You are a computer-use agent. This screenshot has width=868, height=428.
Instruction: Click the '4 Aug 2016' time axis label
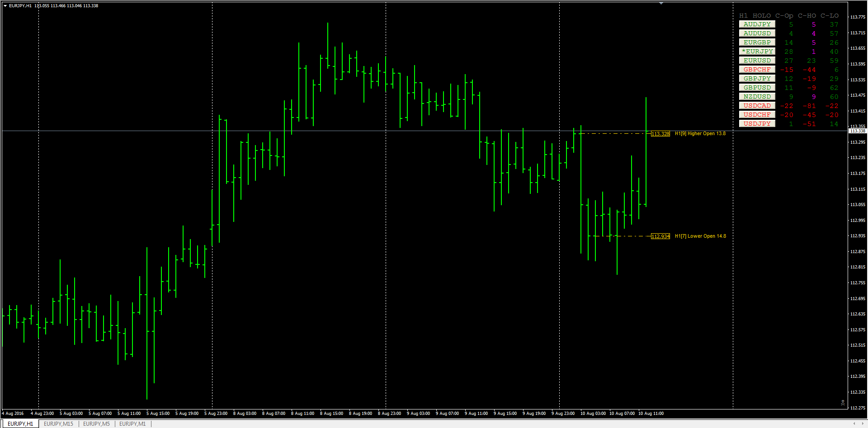[x=13, y=414]
